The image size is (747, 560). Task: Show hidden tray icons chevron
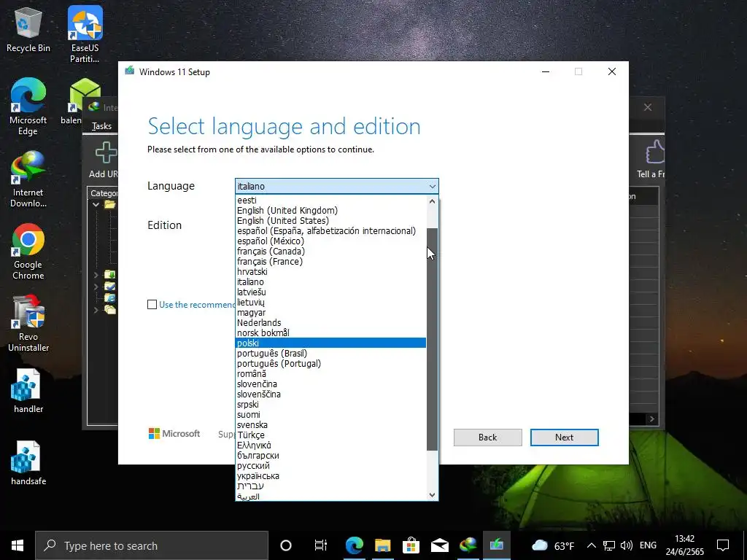pos(591,545)
